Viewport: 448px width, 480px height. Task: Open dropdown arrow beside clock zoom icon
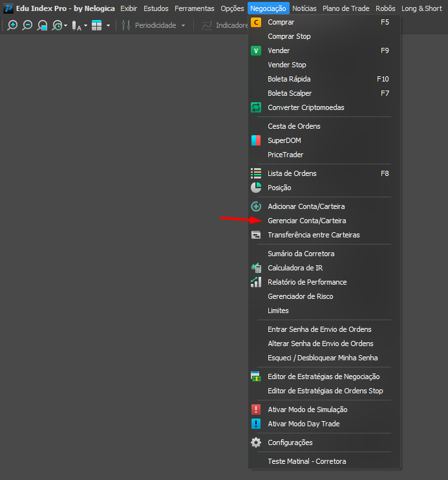pos(65,25)
